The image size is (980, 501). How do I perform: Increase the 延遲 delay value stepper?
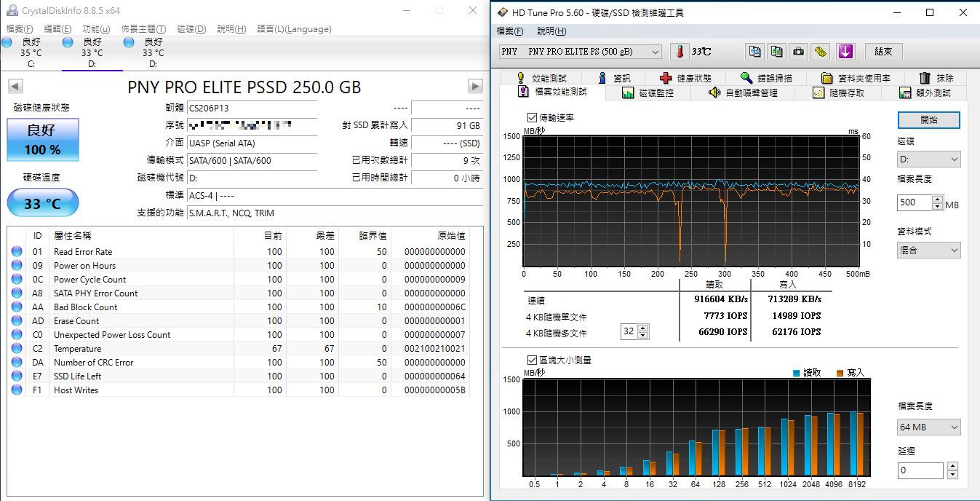(952, 466)
